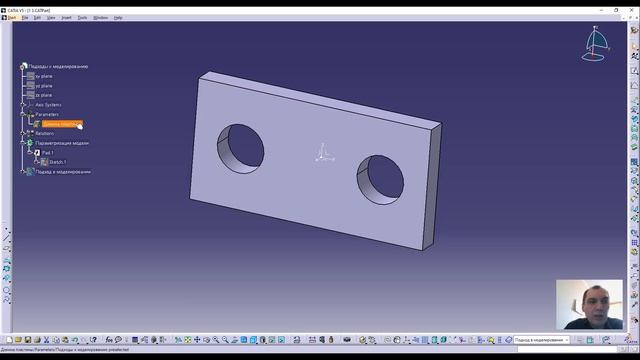The image size is (640, 360).
Task: Open the File menu
Action: 25,18
